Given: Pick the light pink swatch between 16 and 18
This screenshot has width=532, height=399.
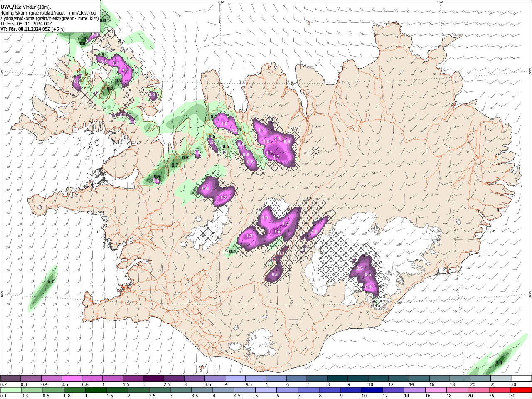Looking at the screenshot, I should 436,390.
